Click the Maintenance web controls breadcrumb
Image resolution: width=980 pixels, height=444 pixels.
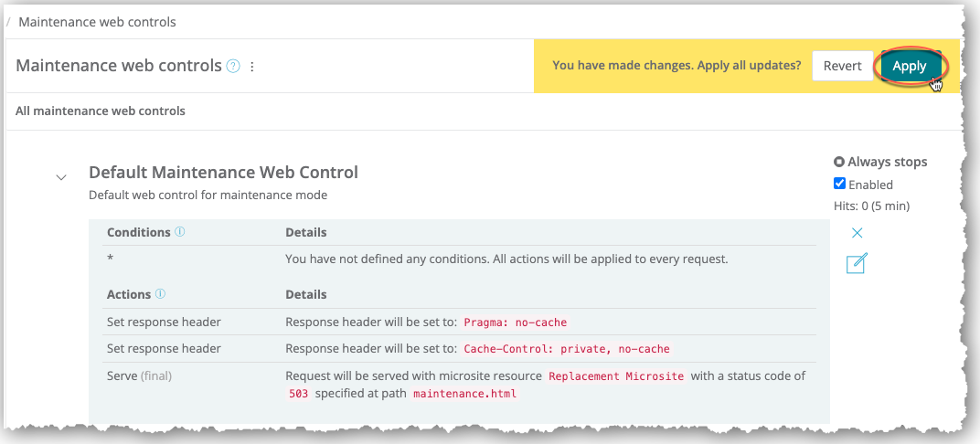[x=97, y=21]
